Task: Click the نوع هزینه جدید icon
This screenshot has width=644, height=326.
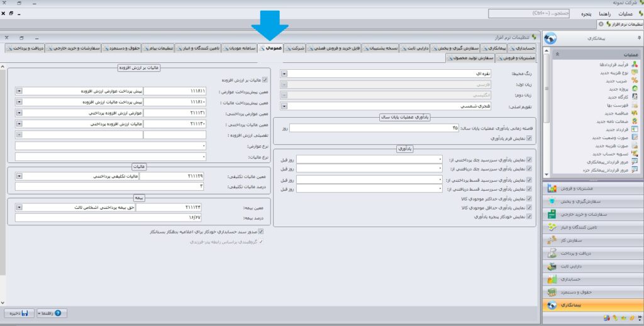Action: pos(635,72)
